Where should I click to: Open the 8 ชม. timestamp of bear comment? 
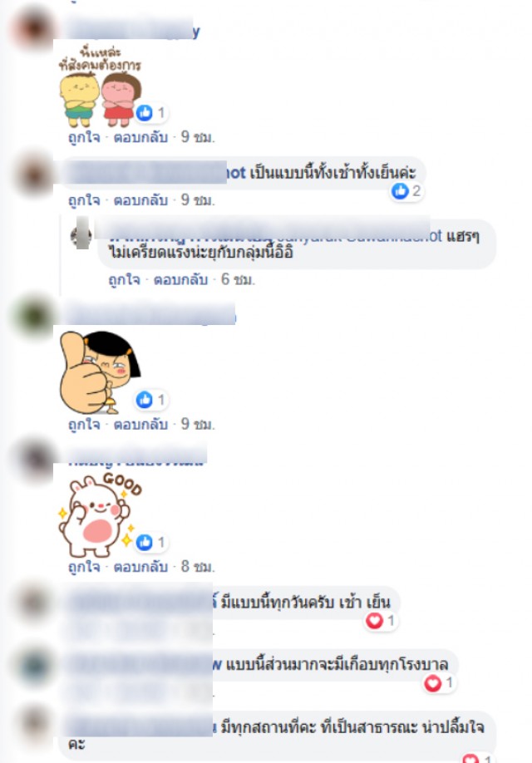pos(198,566)
